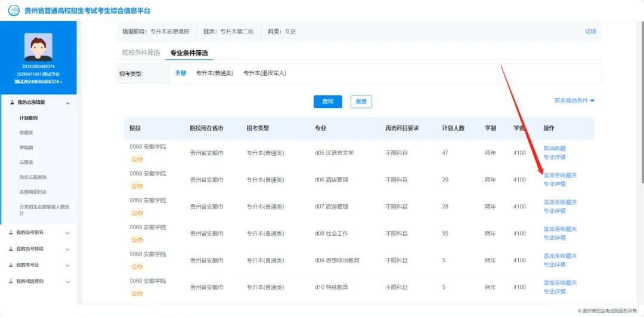Select the 全部 exam type filter
The width and height of the screenshot is (644, 317).
pos(180,73)
